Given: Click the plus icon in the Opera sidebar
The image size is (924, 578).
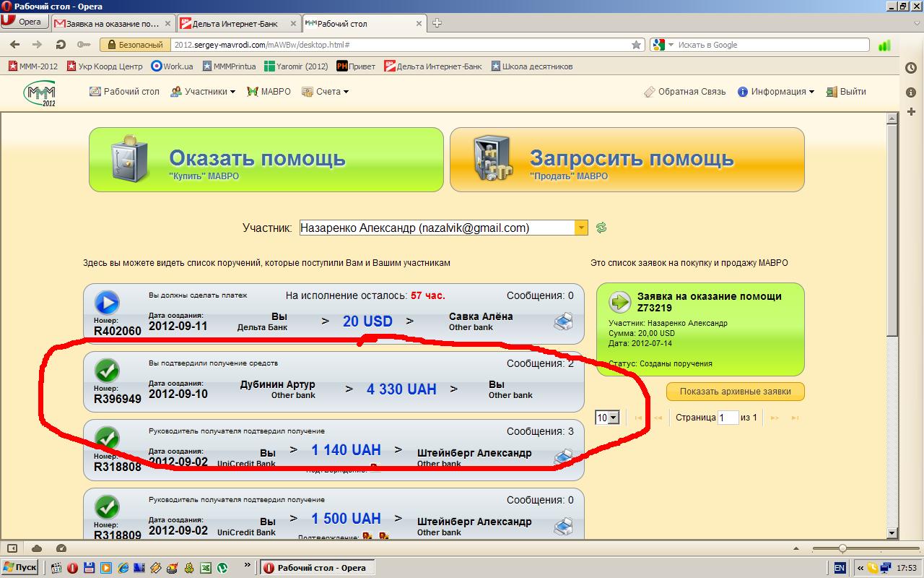Looking at the screenshot, I should (x=911, y=111).
